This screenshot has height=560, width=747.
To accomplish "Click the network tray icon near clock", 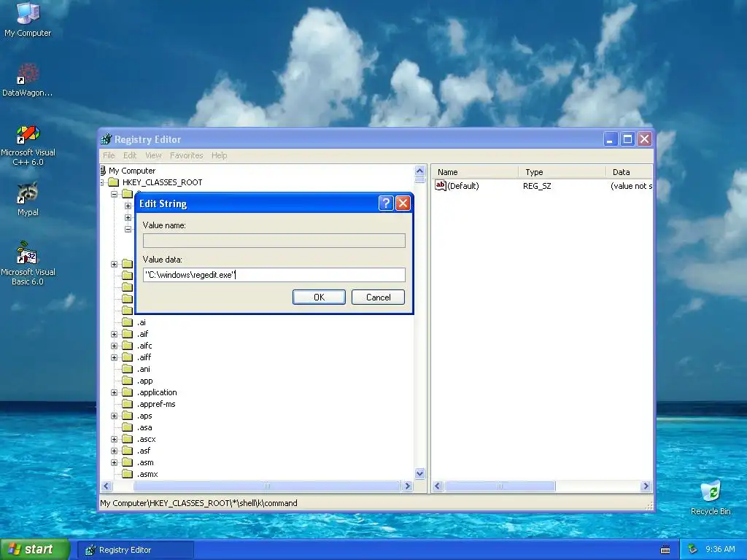I will tap(693, 550).
